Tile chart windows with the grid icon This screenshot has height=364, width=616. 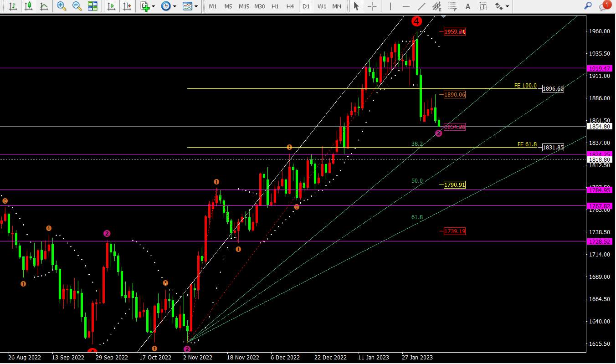coord(92,6)
